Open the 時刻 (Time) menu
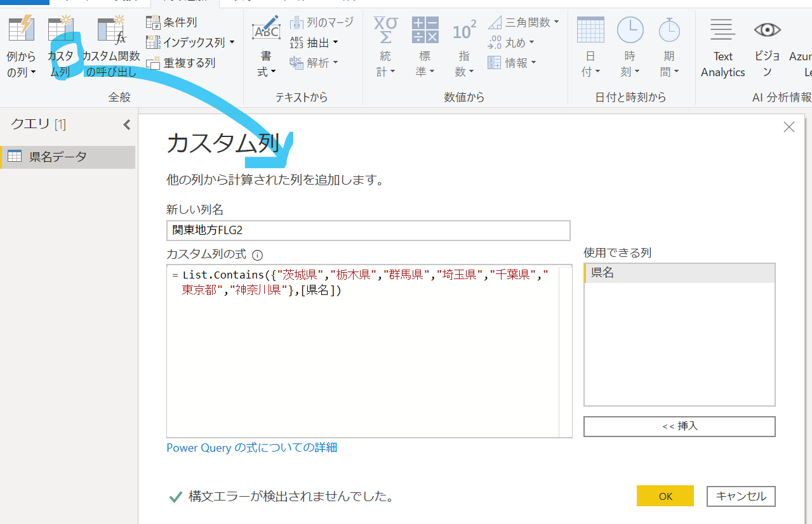 630,48
